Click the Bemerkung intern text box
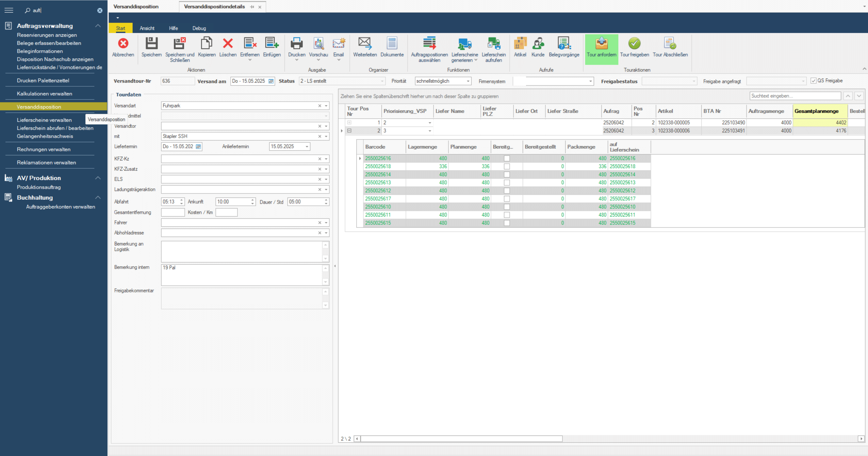868x456 pixels. coord(242,275)
